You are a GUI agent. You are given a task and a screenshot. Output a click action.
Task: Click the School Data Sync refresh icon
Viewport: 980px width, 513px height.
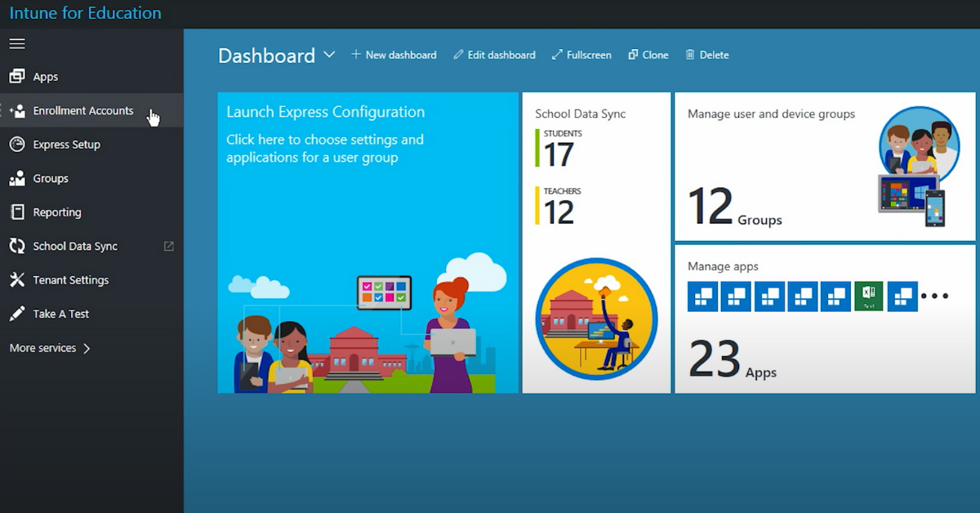17,246
